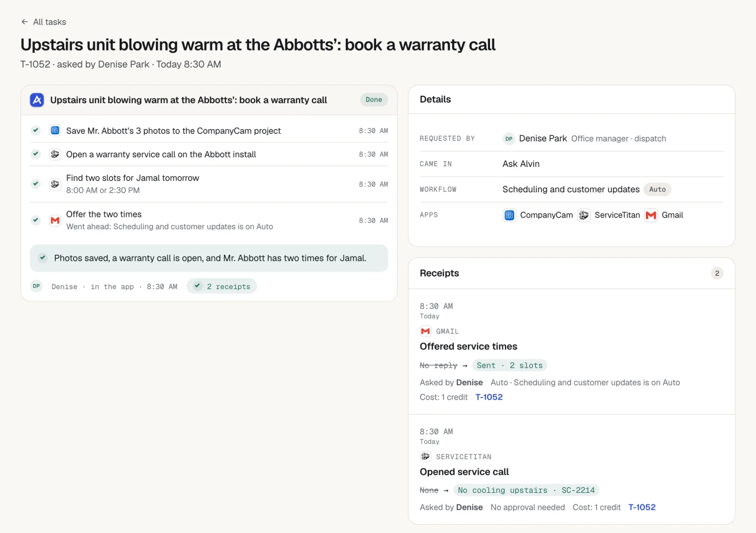
Task: Click the Alvin logo icon in task card header
Action: click(x=37, y=100)
